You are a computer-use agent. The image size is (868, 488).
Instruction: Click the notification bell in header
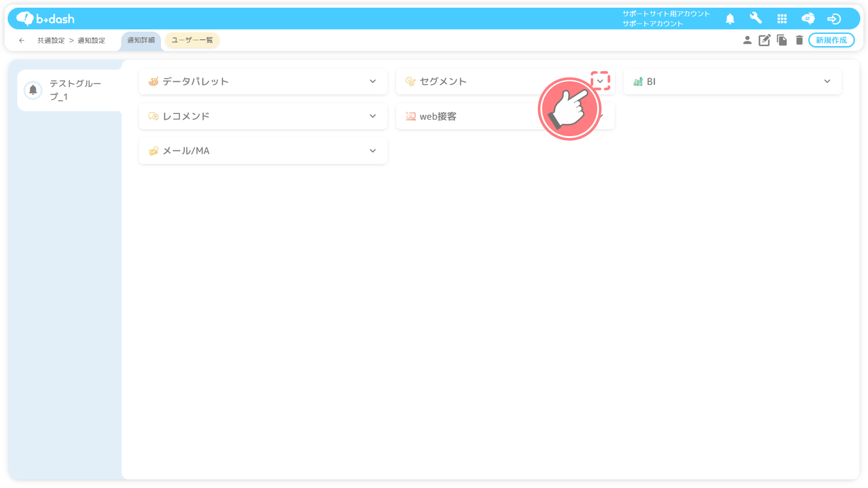(730, 19)
